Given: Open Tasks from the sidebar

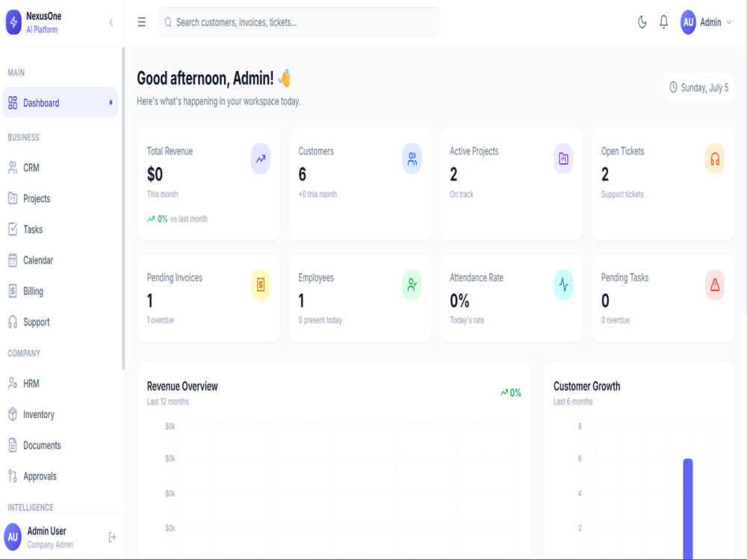Looking at the screenshot, I should click(x=60, y=229).
